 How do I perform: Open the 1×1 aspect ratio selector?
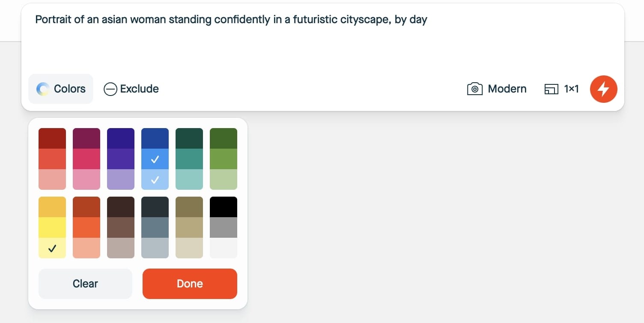571,89
